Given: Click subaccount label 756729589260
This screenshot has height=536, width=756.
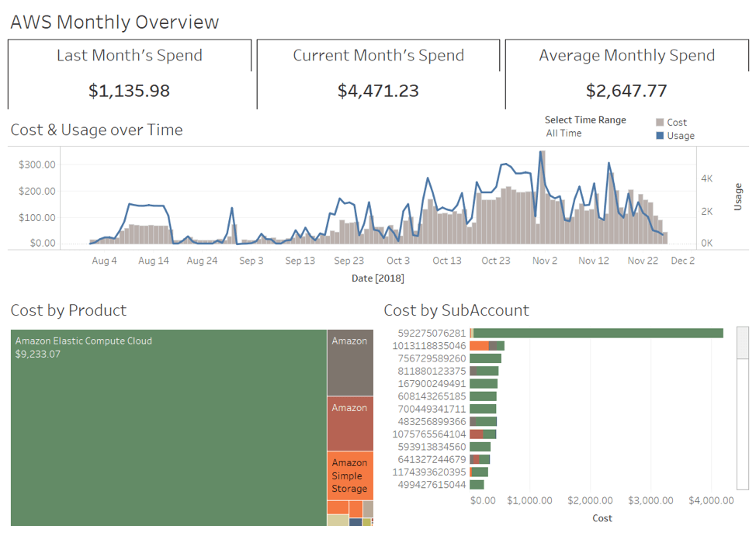Looking at the screenshot, I should (x=432, y=358).
